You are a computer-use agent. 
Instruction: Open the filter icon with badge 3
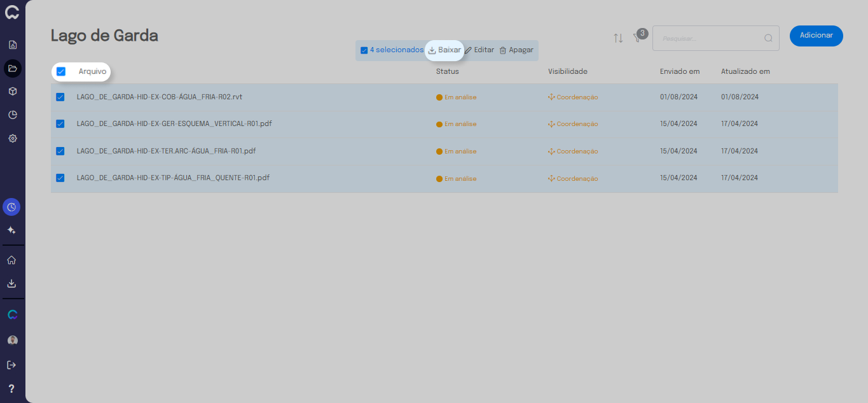coord(637,38)
